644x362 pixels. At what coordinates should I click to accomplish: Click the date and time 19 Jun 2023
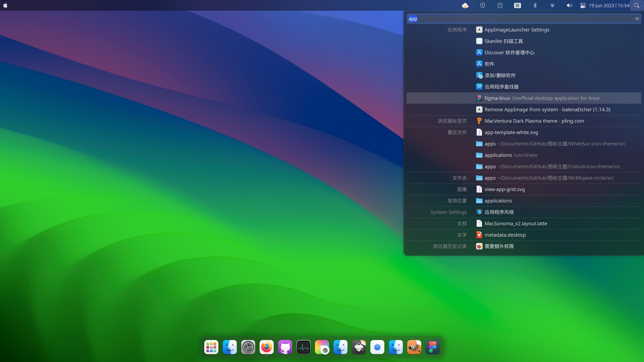(x=609, y=5)
